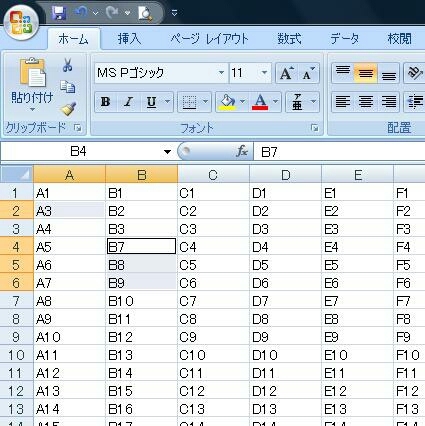This screenshot has width=425, height=426.
Task: Click the Name Box showing B4
Action: click(x=79, y=152)
